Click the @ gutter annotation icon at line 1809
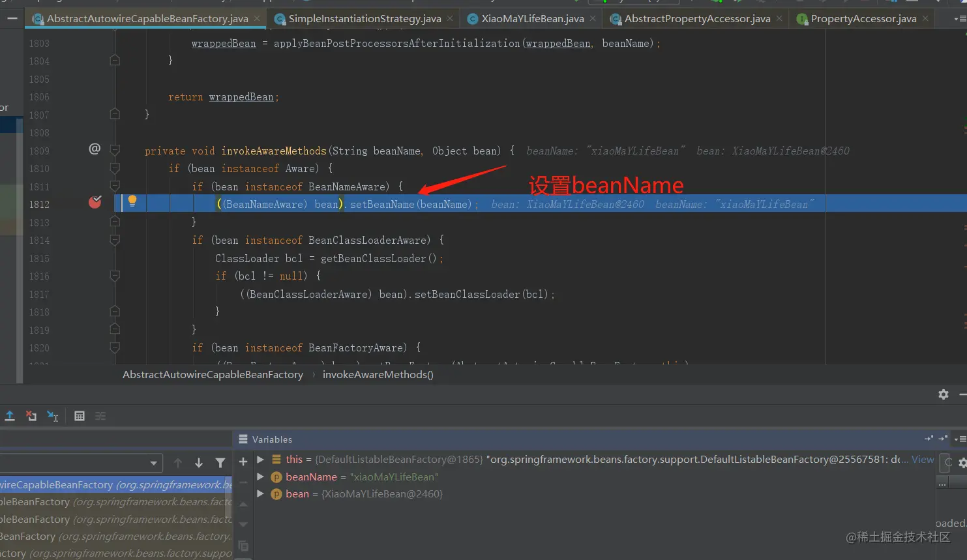 pos(95,149)
